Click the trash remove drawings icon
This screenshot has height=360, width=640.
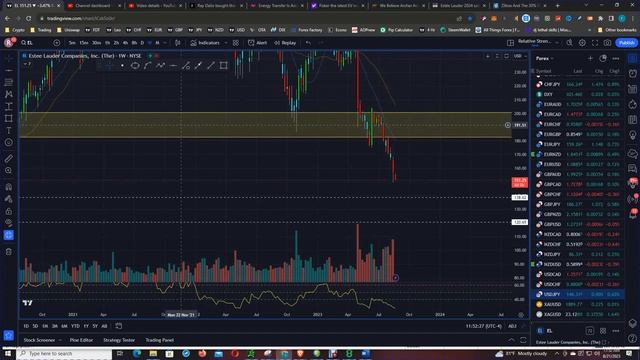9,252
